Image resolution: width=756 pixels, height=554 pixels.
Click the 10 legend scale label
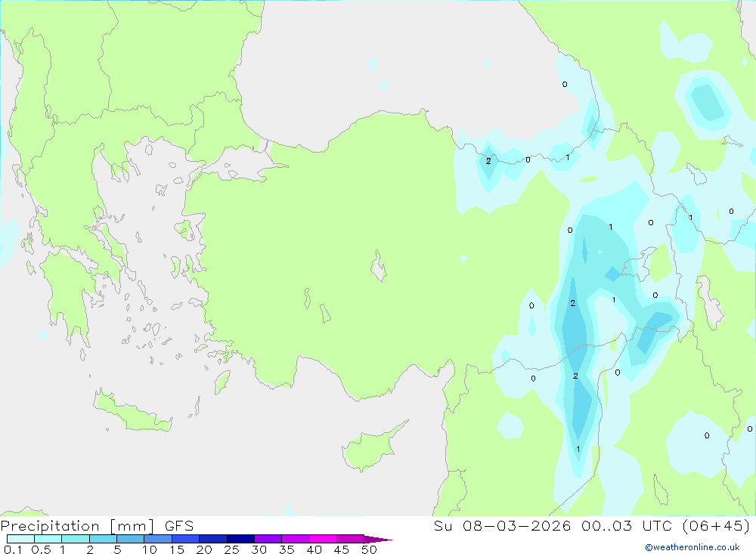[150, 549]
